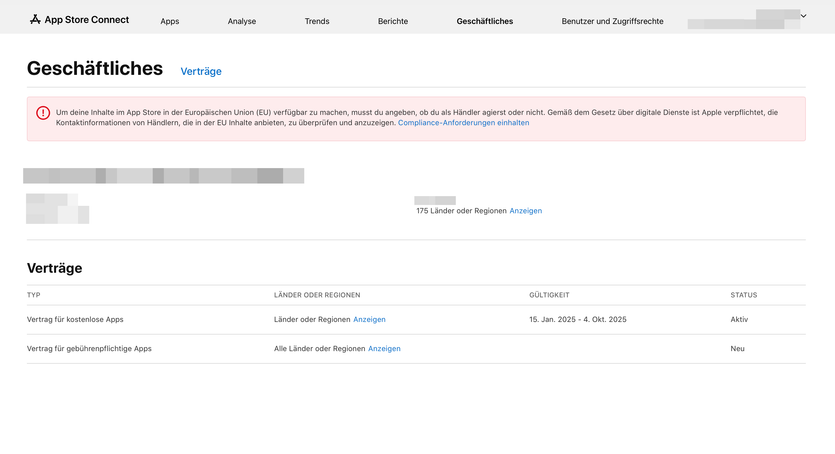Click the validity dates 15. Jan. 2025 - 4. Okt. 2025
Screen dimensions: 835x454
click(x=578, y=319)
